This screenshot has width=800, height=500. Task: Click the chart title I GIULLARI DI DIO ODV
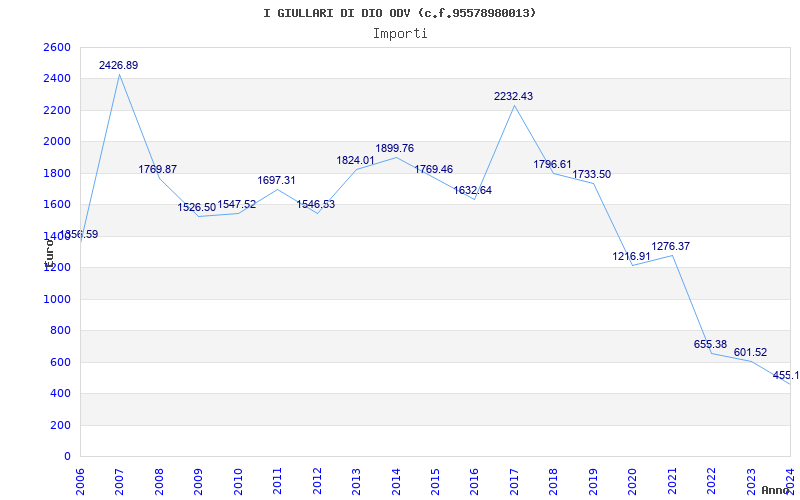399,13
